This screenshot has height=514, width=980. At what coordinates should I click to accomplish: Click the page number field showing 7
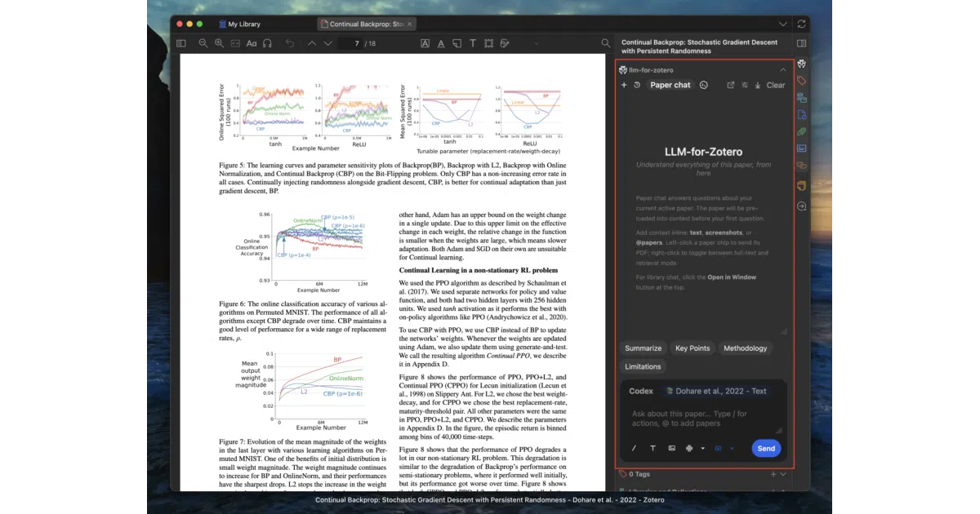[350, 43]
